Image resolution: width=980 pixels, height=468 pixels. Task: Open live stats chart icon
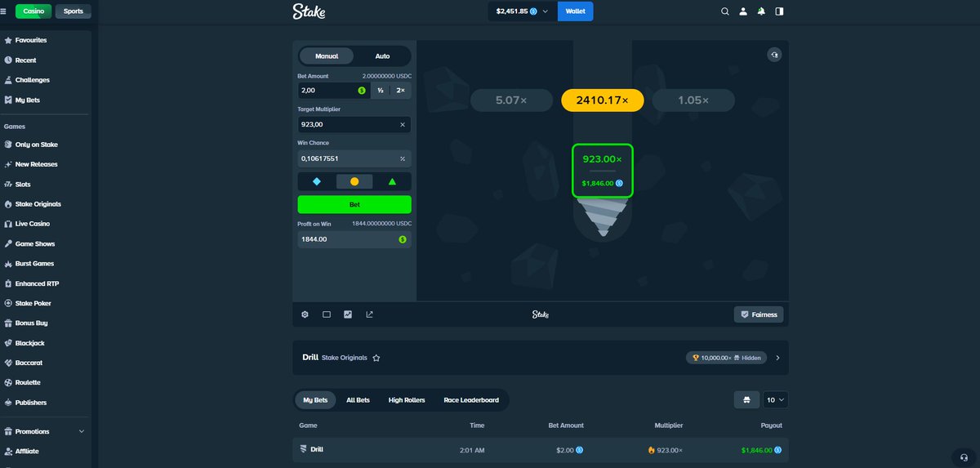coord(348,314)
